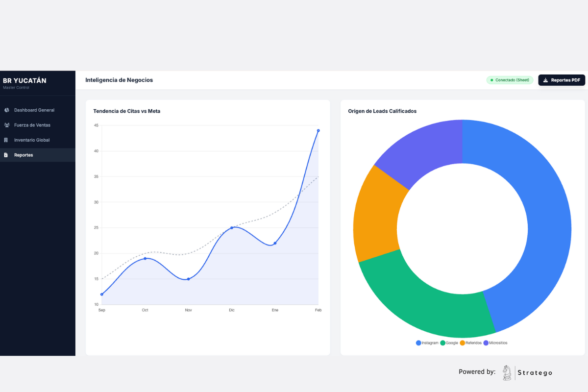Click the Stratego knight logo icon
The image size is (588, 392).
click(x=507, y=373)
